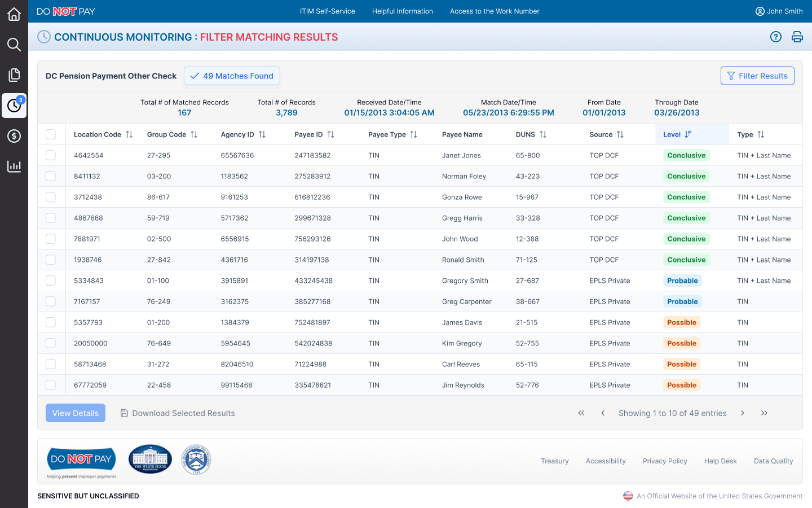Open the Help Desk footer link
Screen dimensions: 812x508
point(721,461)
